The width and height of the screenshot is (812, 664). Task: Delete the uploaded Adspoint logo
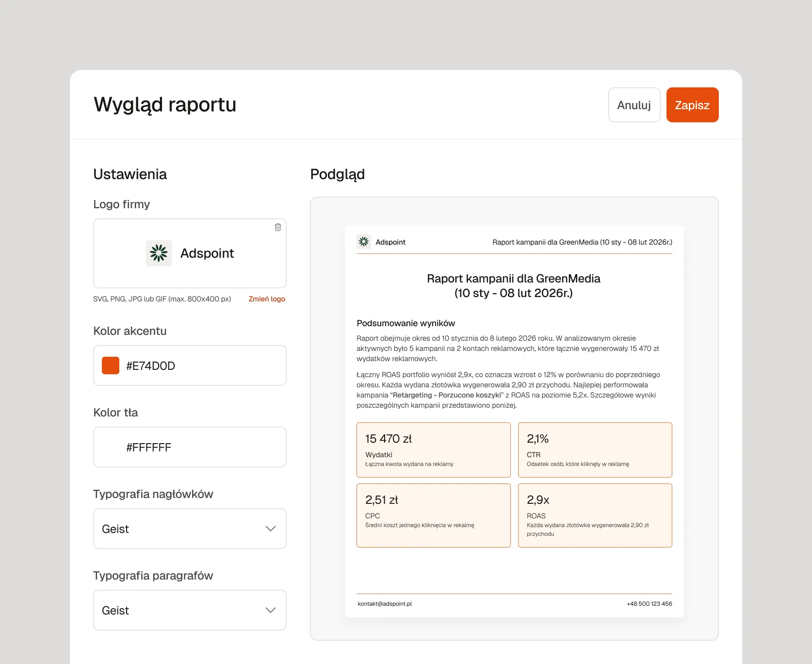click(278, 227)
